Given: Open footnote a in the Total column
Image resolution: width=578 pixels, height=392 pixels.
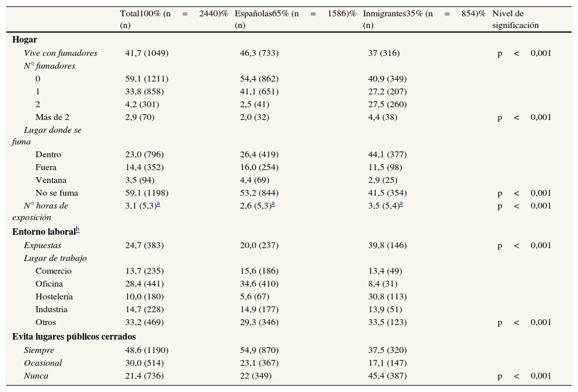Looking at the screenshot, I should point(158,203).
